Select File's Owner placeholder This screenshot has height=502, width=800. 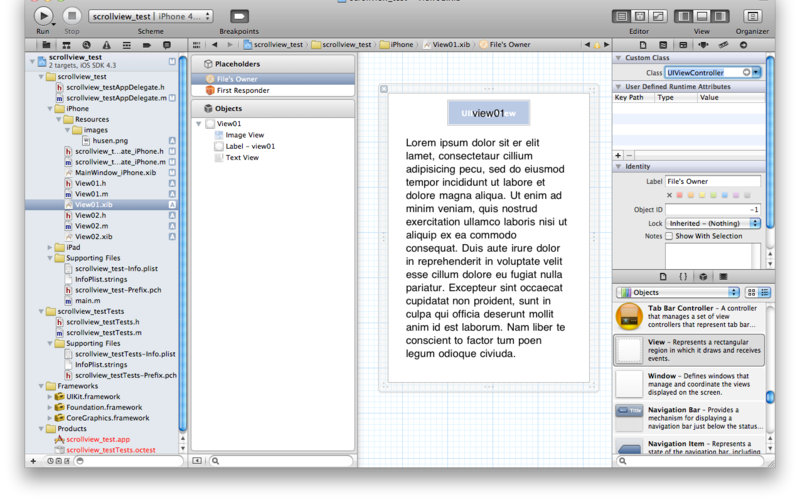pyautogui.click(x=273, y=79)
